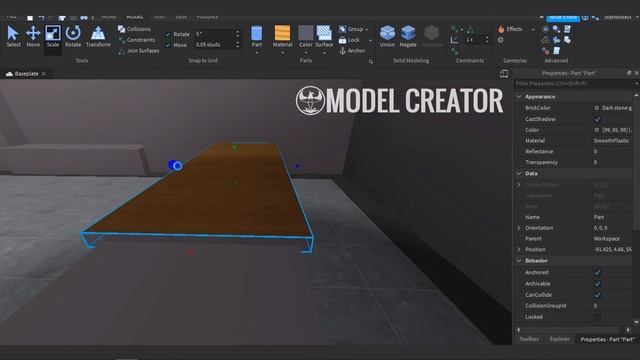
Task: Switch to the Explorer tab
Action: point(559,339)
